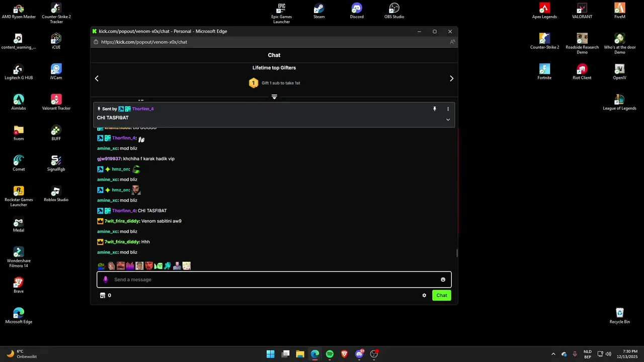Open taskbar weather widget 6°C Onbewolkt
This screenshot has width=644, height=362.
point(21,354)
